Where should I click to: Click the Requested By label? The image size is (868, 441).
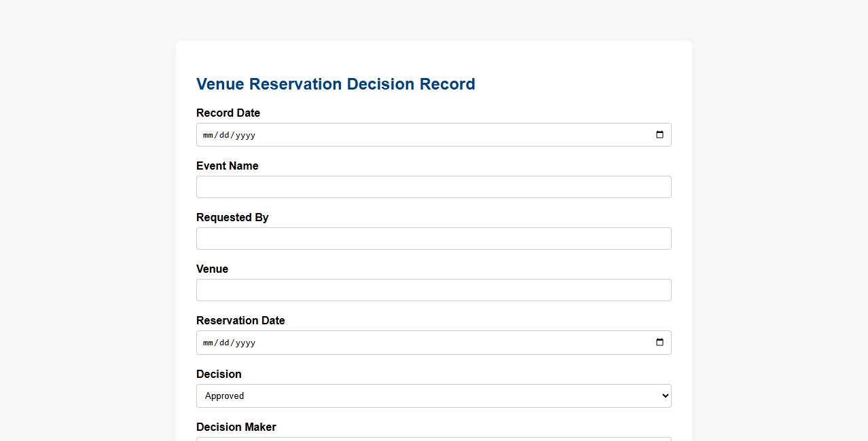(232, 218)
